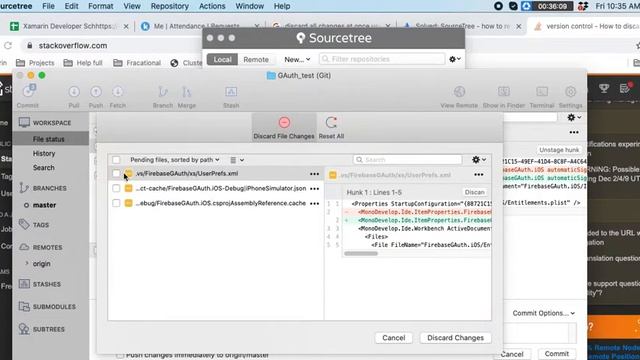This screenshot has height=360, width=640.
Task: Click the Push toolbar icon
Action: tap(96, 92)
